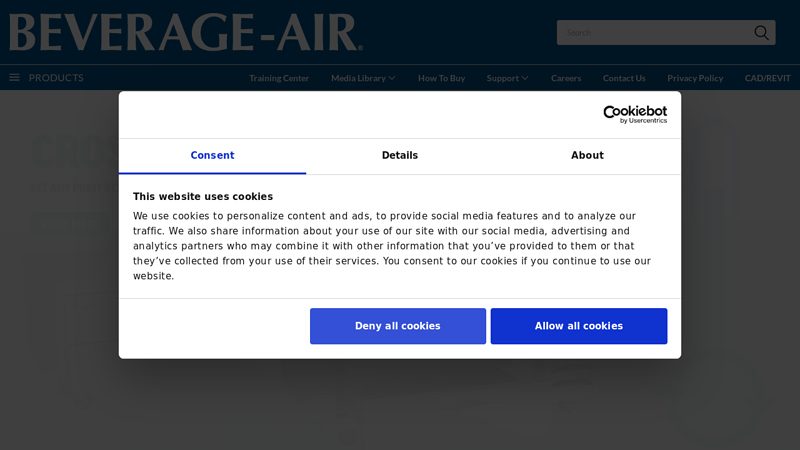Switch to the About tab
This screenshot has width=800, height=450.
click(x=587, y=156)
